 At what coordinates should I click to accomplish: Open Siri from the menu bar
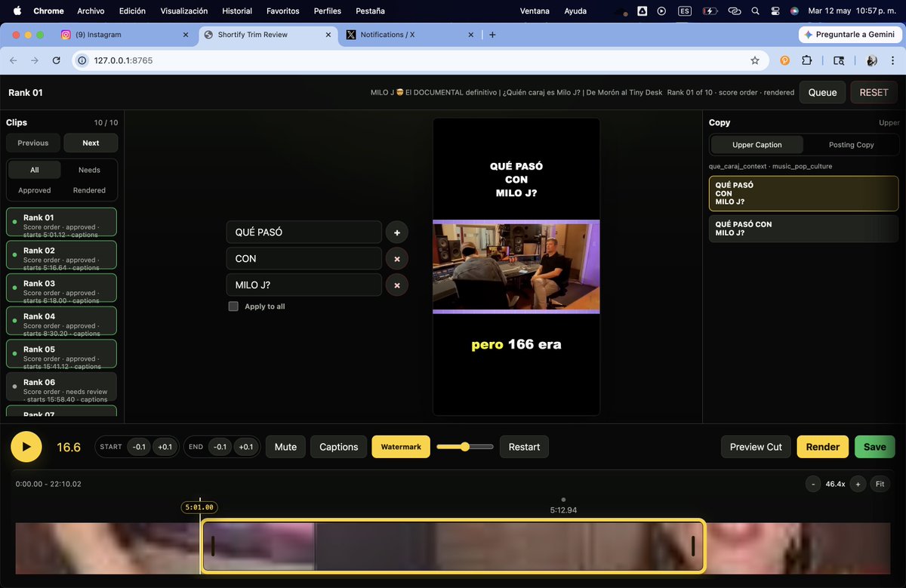point(794,11)
